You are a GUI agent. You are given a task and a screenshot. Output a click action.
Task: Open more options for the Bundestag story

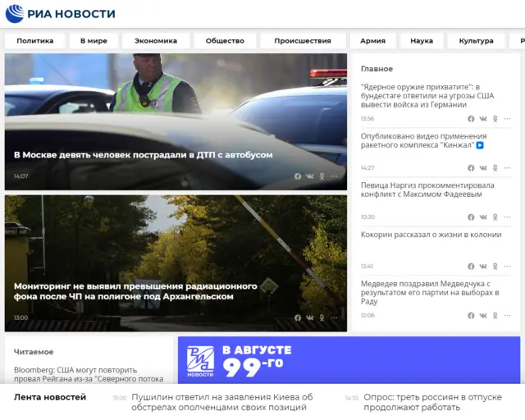(507, 119)
